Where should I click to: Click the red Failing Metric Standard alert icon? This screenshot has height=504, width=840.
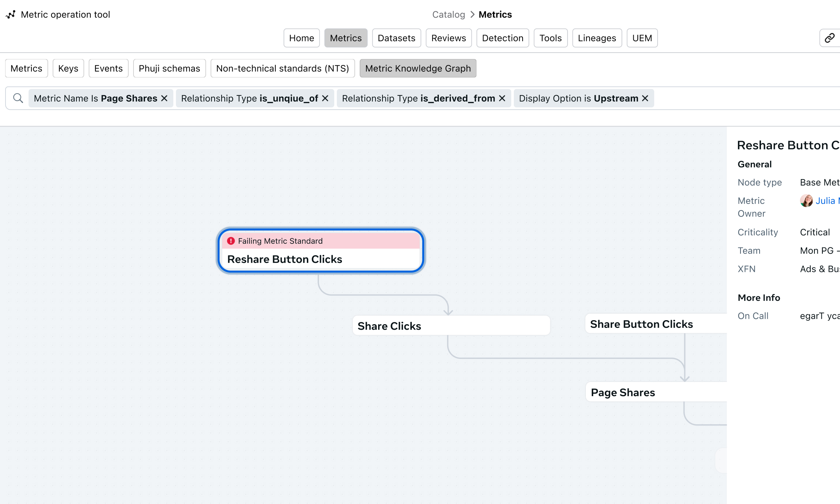(x=231, y=241)
